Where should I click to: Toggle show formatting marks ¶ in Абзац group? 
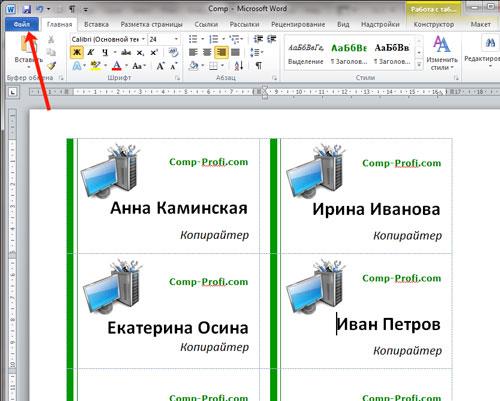pos(258,66)
